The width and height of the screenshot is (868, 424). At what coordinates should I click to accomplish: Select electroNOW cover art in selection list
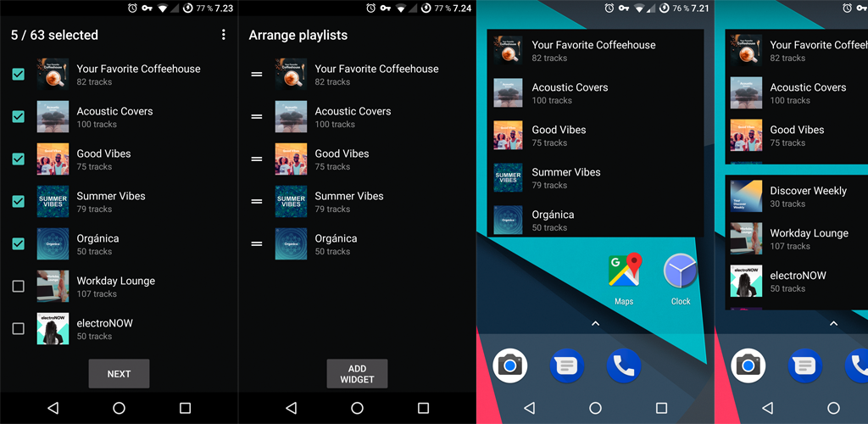click(x=53, y=329)
